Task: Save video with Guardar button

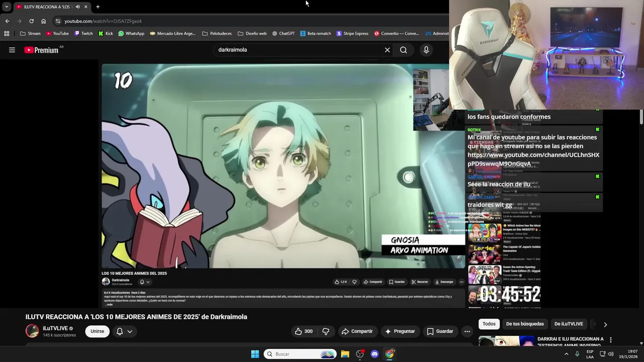Action: pyautogui.click(x=440, y=331)
